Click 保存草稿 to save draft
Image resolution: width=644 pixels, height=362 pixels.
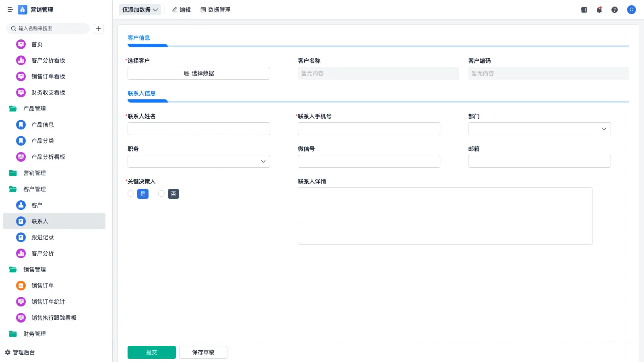click(x=203, y=352)
